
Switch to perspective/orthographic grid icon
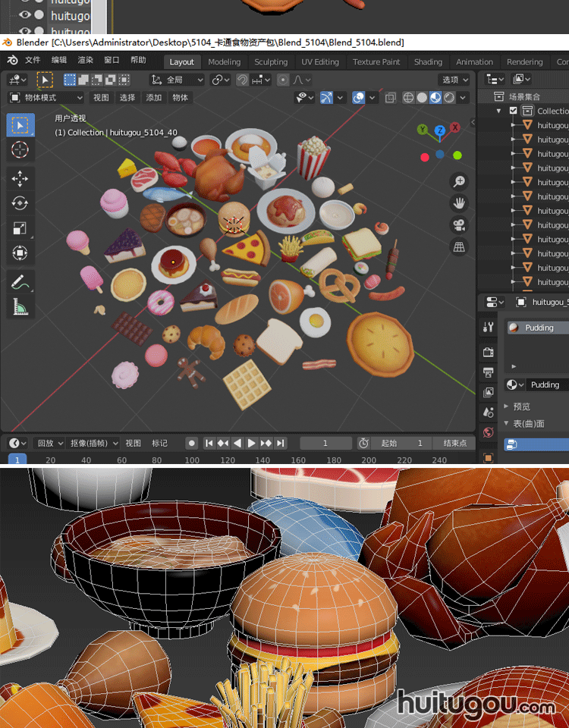[x=459, y=247]
